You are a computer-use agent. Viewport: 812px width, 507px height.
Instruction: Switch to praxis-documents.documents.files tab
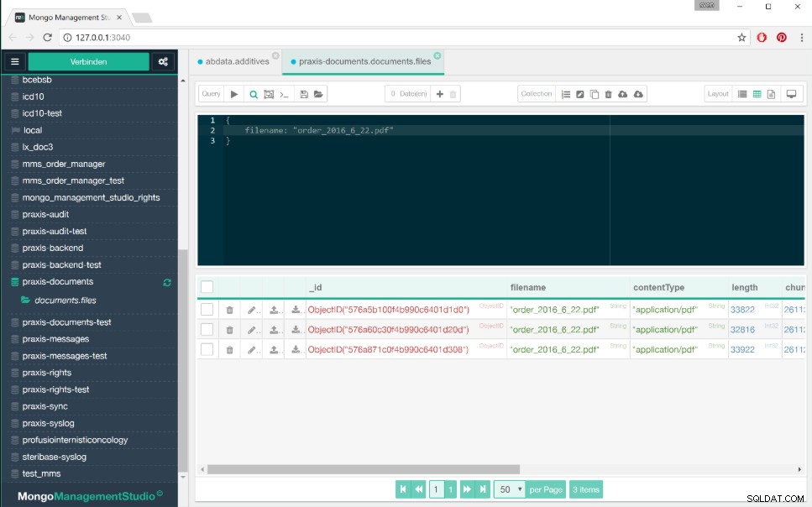(x=364, y=61)
